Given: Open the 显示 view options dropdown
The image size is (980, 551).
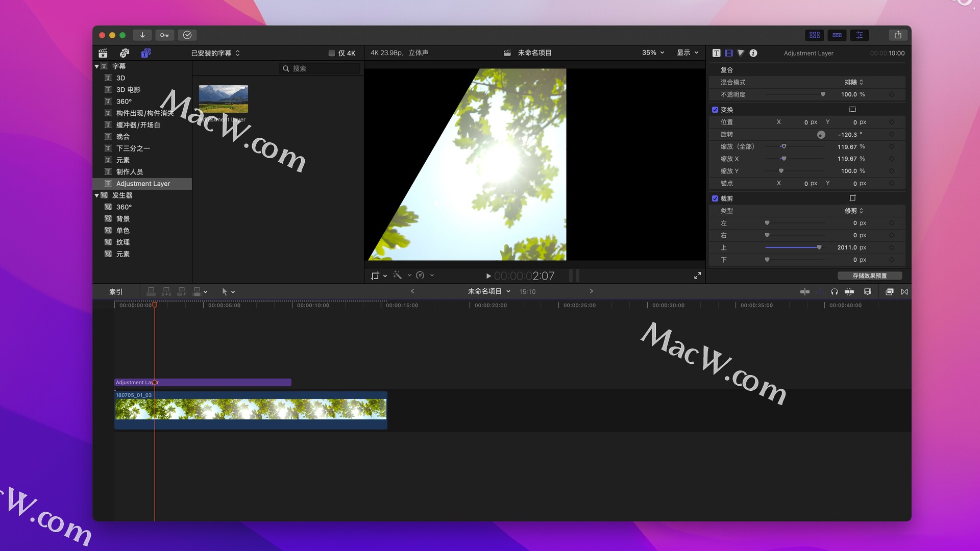Looking at the screenshot, I should click(x=688, y=53).
